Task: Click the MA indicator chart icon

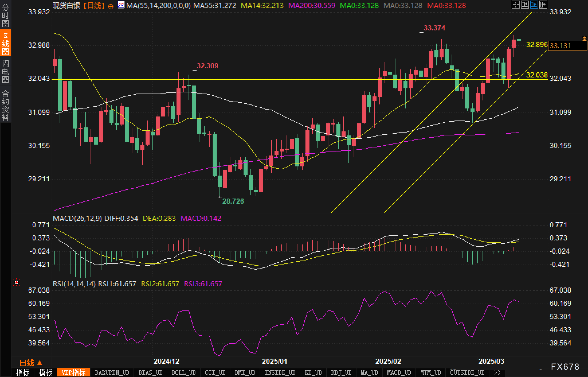Action: click(121, 5)
